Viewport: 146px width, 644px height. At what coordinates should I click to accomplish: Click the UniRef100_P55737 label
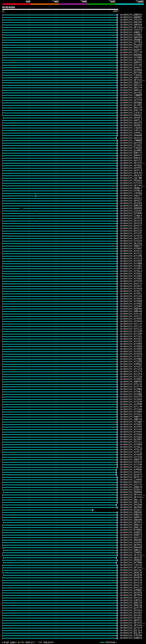tap(131, 47)
